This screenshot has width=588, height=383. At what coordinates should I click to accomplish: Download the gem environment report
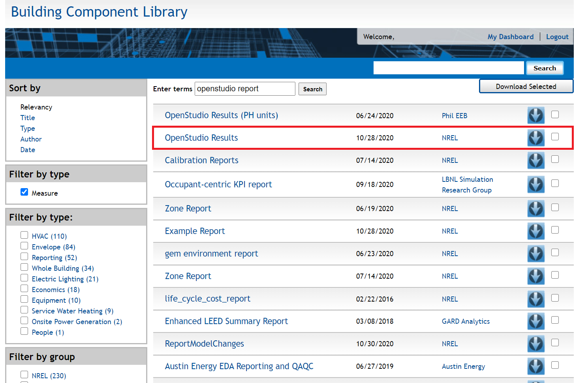[x=536, y=254]
